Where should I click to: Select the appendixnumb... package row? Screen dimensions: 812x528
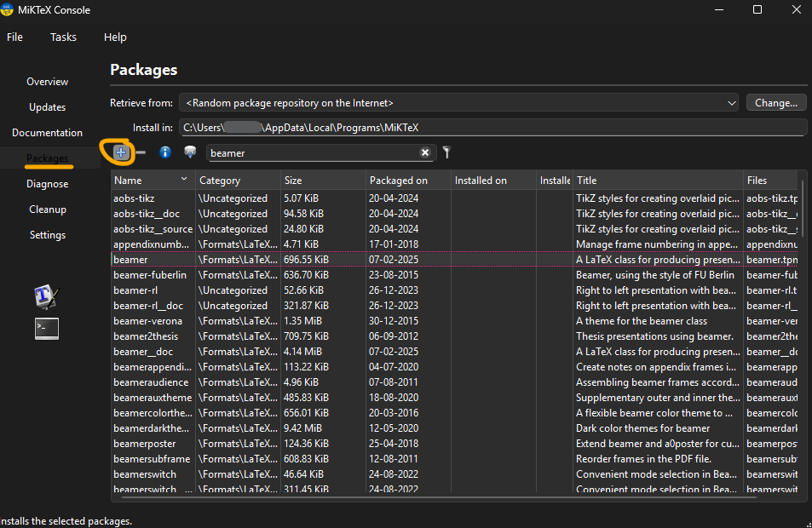(x=455, y=244)
